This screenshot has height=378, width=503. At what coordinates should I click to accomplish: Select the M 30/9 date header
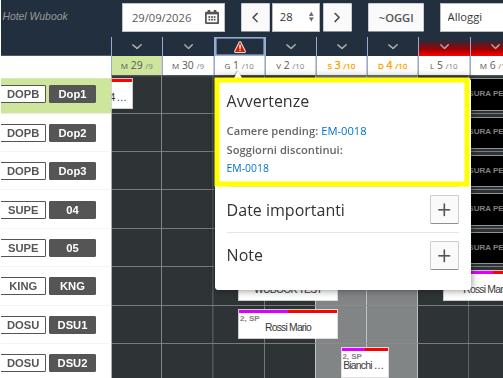[x=188, y=66]
